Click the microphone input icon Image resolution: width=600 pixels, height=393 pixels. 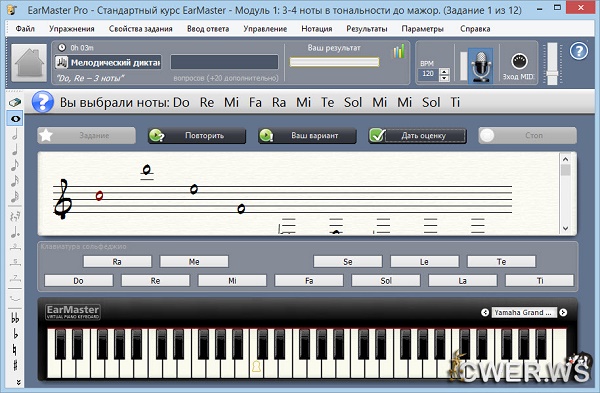point(481,65)
